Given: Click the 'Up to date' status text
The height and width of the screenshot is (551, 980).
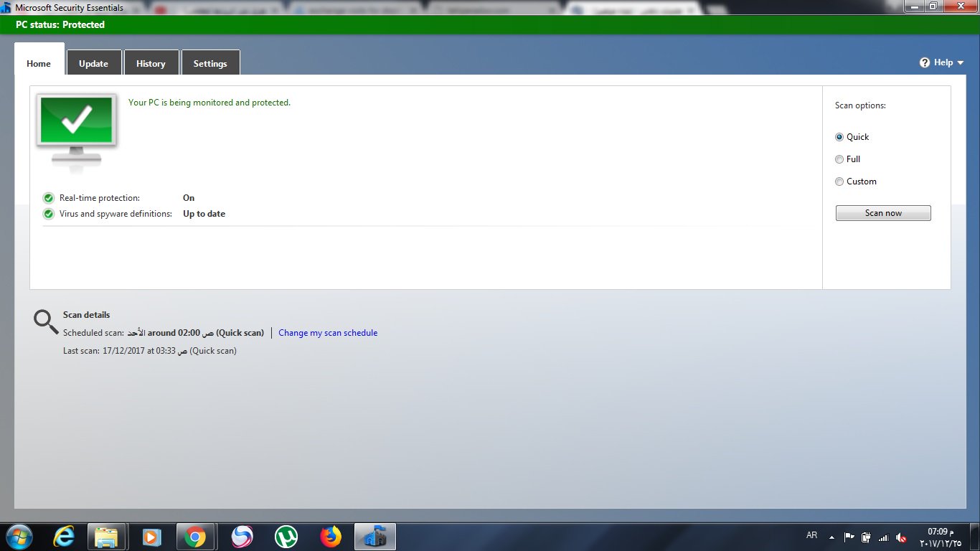Looking at the screenshot, I should click(x=204, y=214).
